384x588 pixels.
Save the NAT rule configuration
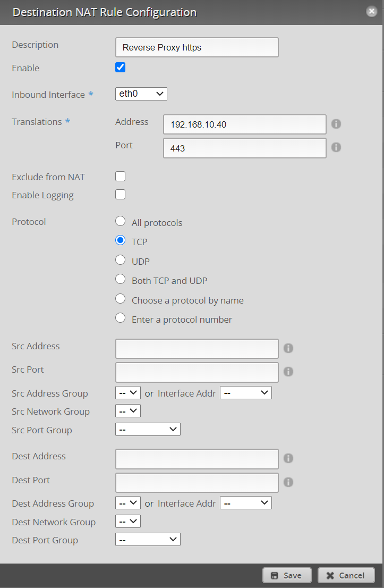[x=287, y=575]
